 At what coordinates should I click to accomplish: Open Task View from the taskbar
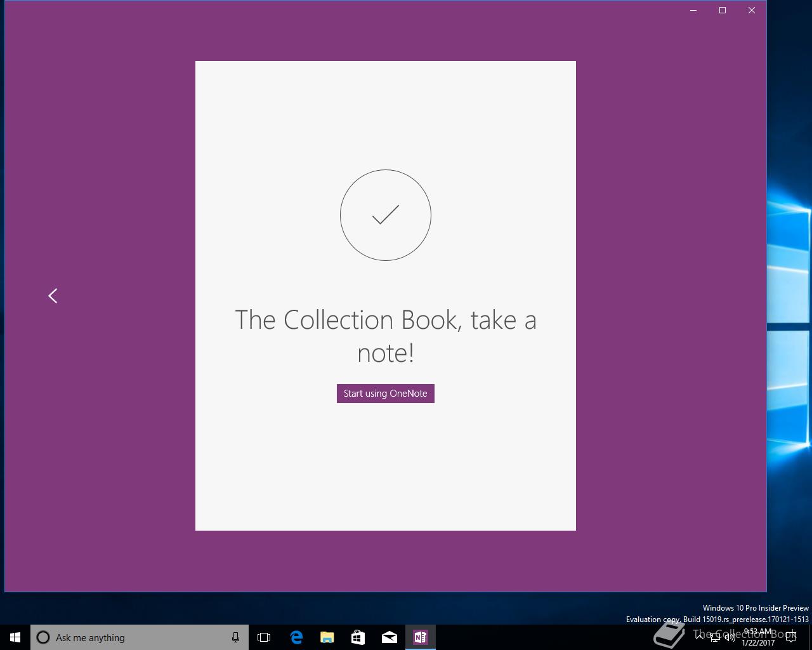click(x=264, y=637)
